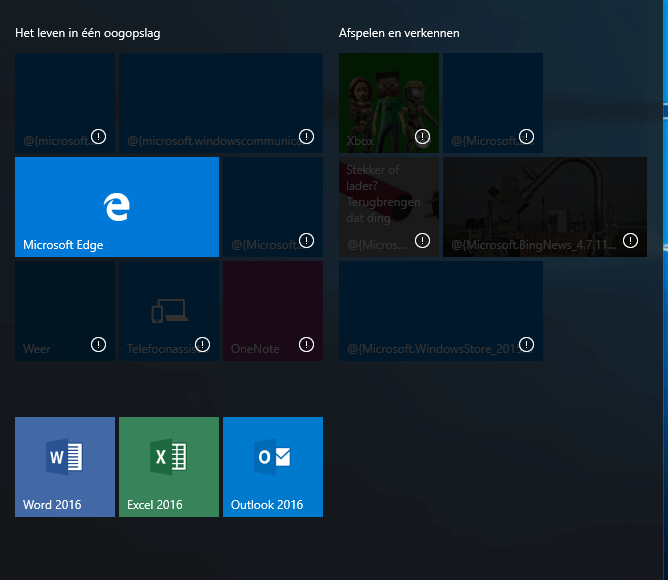Select the 'Het leven in één oogopslag' group header
The width and height of the screenshot is (668, 580).
88,33
